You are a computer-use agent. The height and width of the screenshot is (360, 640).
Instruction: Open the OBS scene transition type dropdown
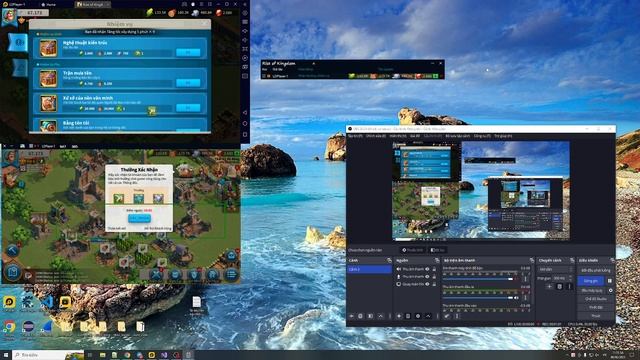point(555,269)
